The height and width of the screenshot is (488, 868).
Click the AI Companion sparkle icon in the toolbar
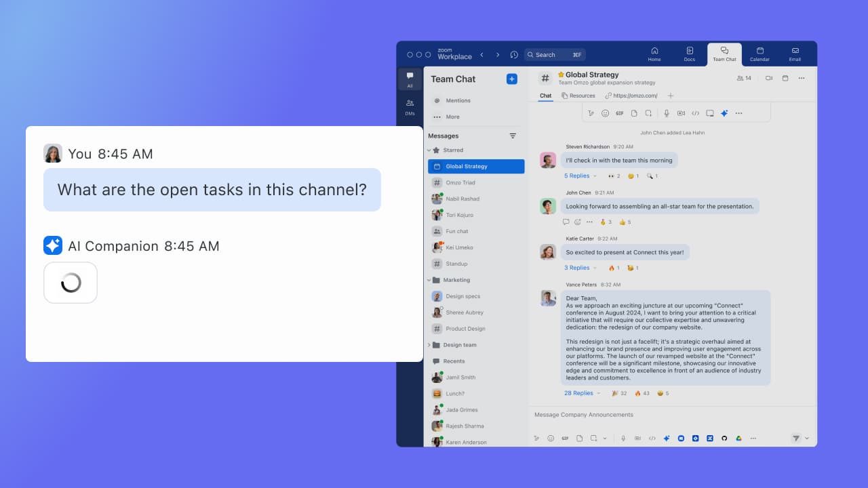724,113
